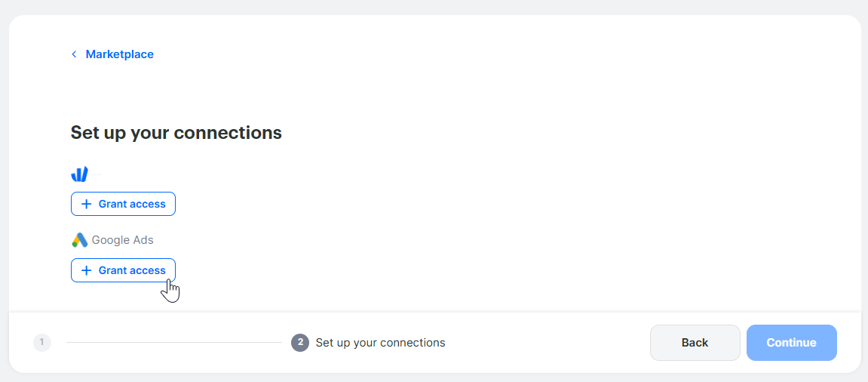Viewport: 868px width, 382px height.
Task: Go to step 1 circle in progress bar
Action: point(42,343)
